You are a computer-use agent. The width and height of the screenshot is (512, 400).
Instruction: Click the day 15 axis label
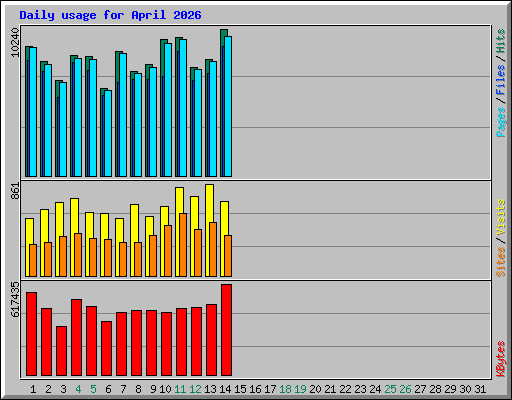tap(240, 389)
